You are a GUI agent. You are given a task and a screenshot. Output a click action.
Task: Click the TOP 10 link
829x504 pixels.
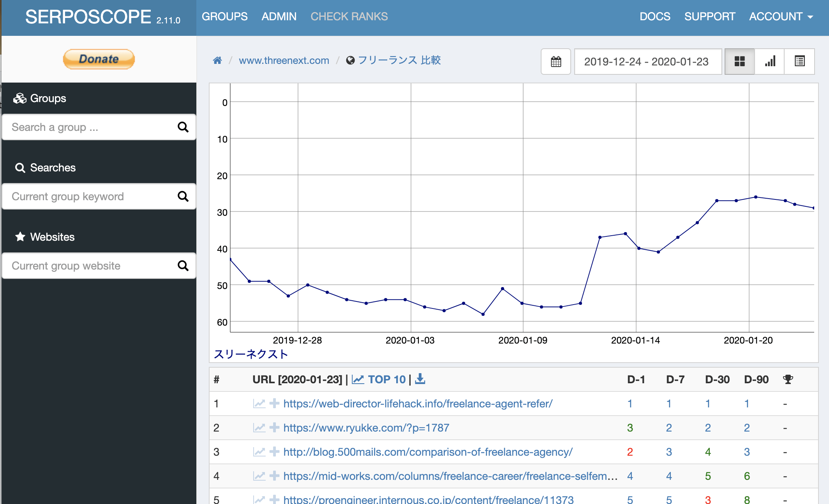click(x=387, y=379)
